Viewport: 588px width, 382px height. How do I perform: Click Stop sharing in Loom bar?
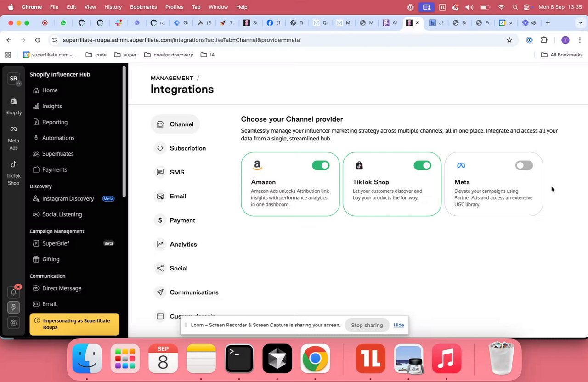pos(367,325)
